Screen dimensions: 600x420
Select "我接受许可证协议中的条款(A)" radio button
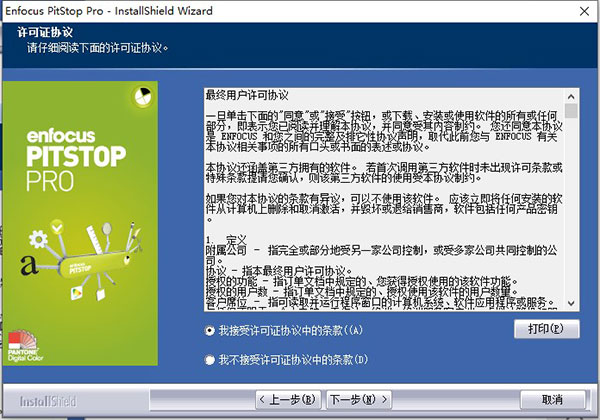(210, 330)
